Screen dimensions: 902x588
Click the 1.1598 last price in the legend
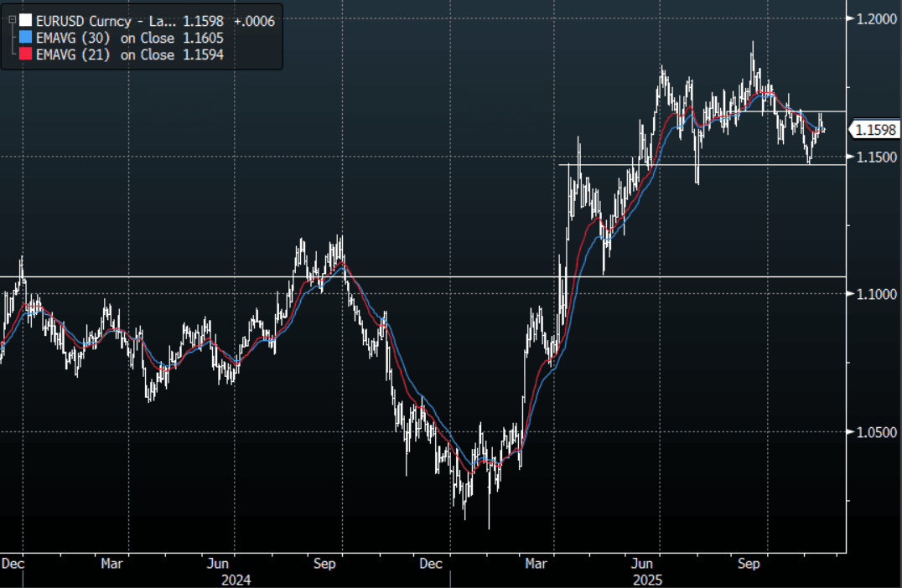point(205,20)
